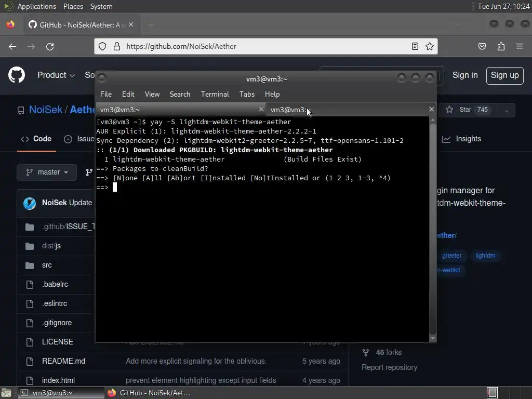Image resolution: width=532 pixels, height=399 pixels.
Task: Open the Applications menu in top panel
Action: coord(37,6)
